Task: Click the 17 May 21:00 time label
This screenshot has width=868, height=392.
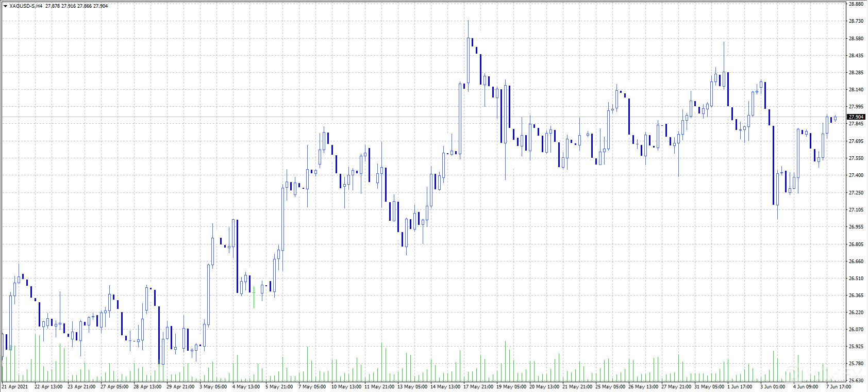Action: click(477, 387)
